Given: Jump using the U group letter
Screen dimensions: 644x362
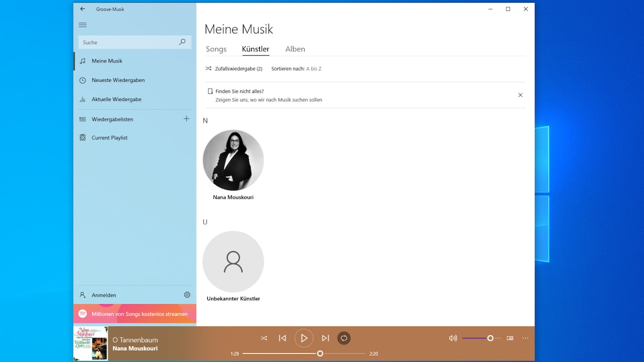Looking at the screenshot, I should [205, 222].
